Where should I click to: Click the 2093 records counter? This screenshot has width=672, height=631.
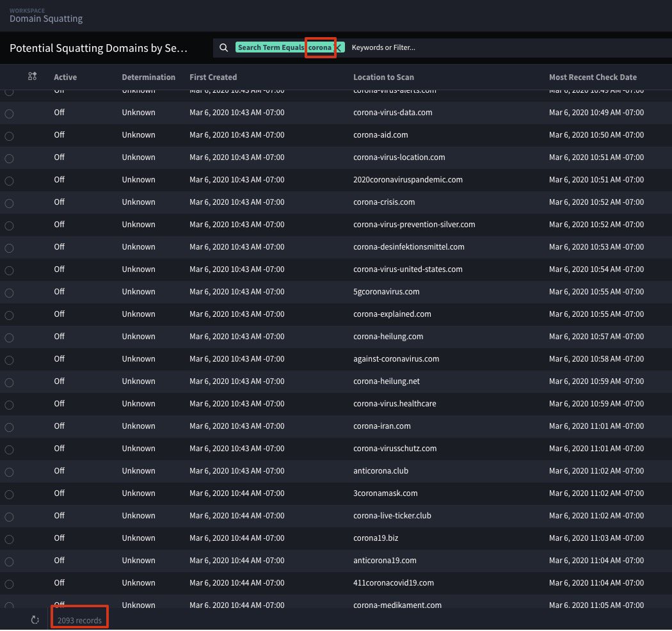tap(79, 619)
